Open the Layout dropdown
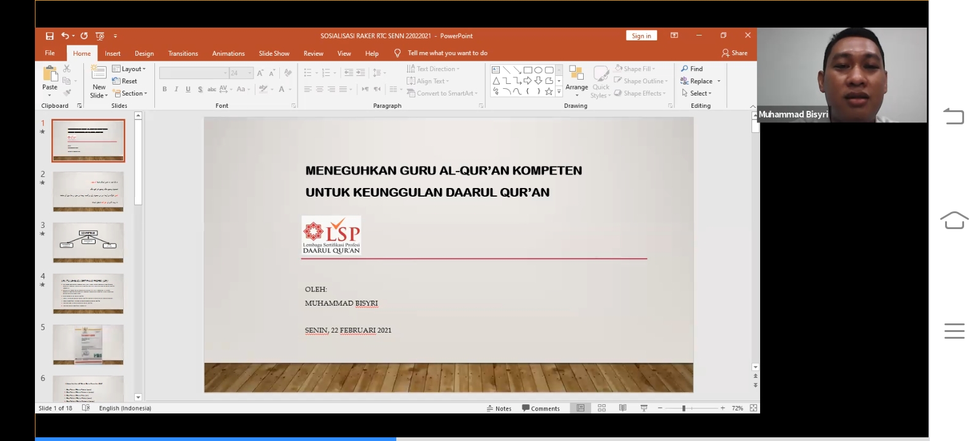The image size is (980, 441). (x=129, y=69)
